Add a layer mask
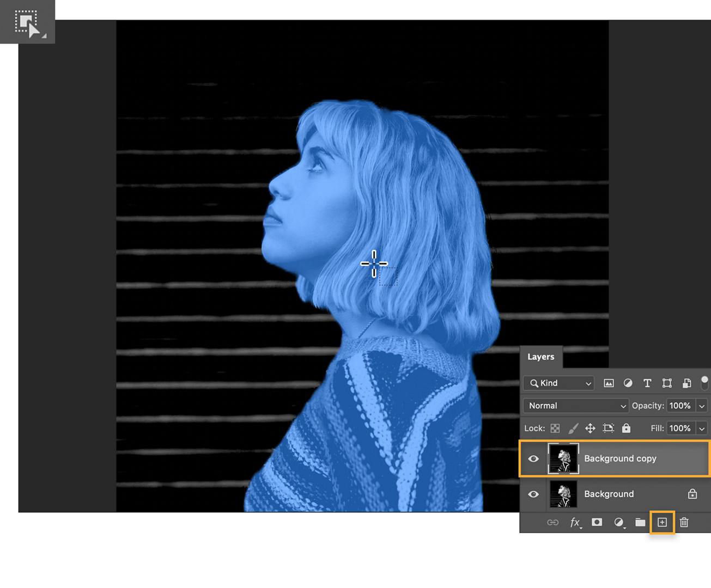 597,523
